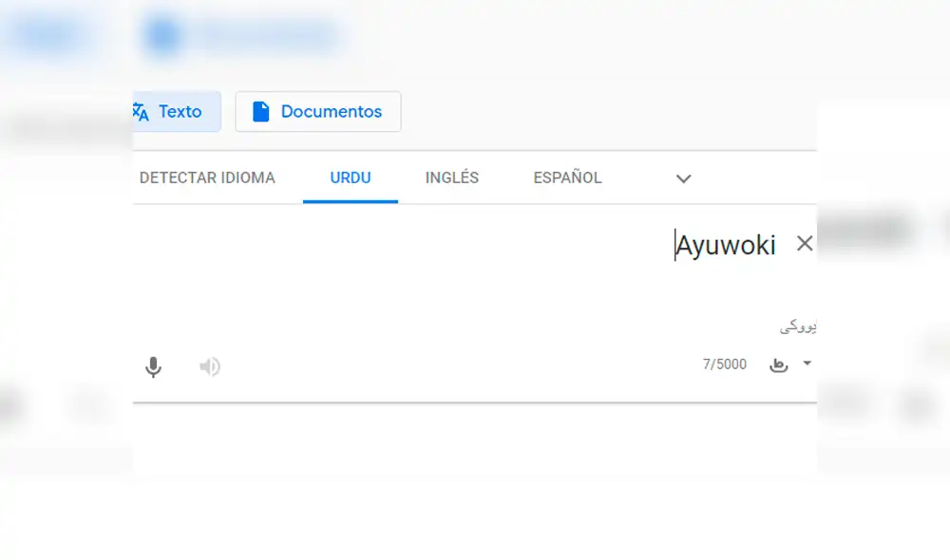950x560 pixels.
Task: Select Español as the source language
Action: tap(566, 177)
